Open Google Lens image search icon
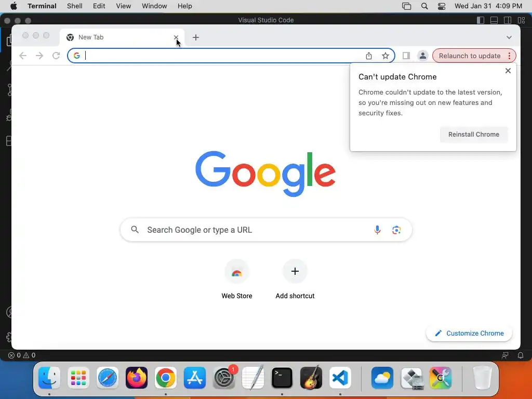The height and width of the screenshot is (399, 532). pyautogui.click(x=396, y=230)
